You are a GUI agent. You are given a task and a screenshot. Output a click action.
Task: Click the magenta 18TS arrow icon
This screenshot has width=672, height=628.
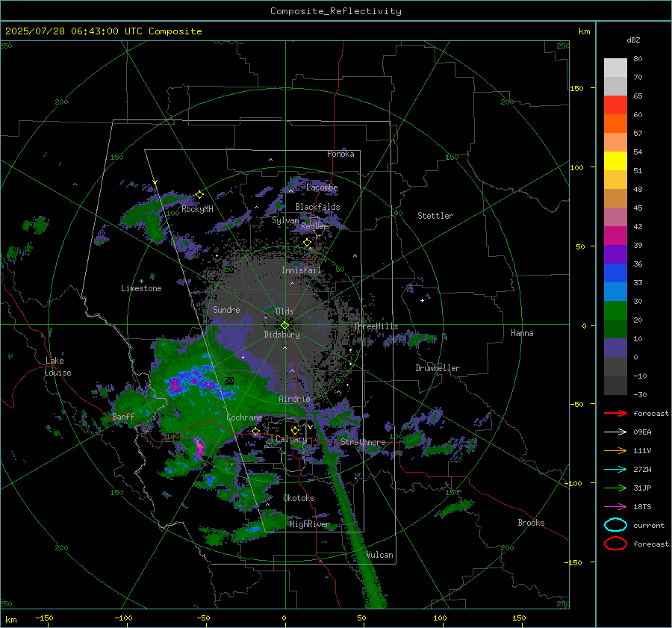[615, 507]
